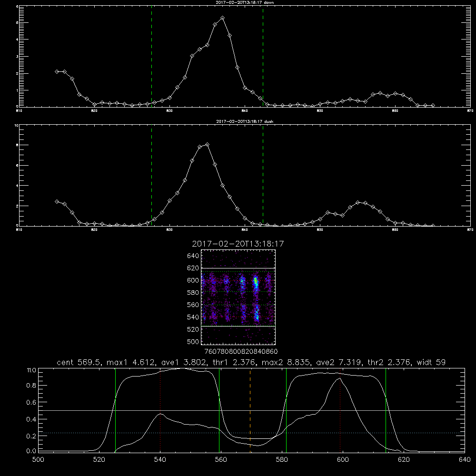Click the 560 label on bottom plot axis
Screen dimensions: 476x476
tap(221, 460)
